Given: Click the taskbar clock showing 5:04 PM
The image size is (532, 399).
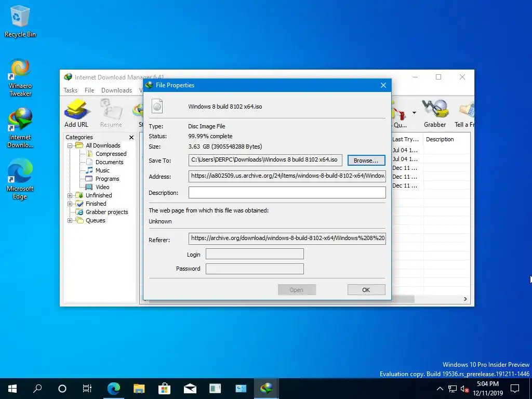Looking at the screenshot, I should pos(487,389).
